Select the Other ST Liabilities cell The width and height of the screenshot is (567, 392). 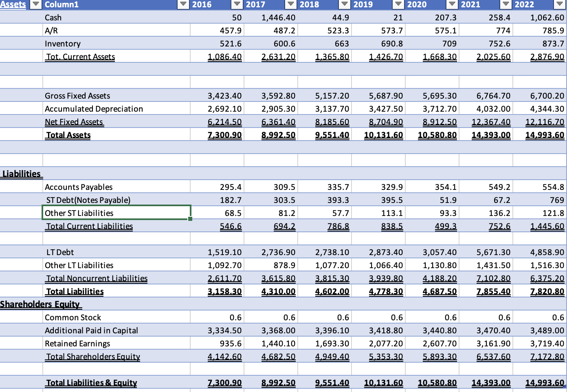click(116, 213)
